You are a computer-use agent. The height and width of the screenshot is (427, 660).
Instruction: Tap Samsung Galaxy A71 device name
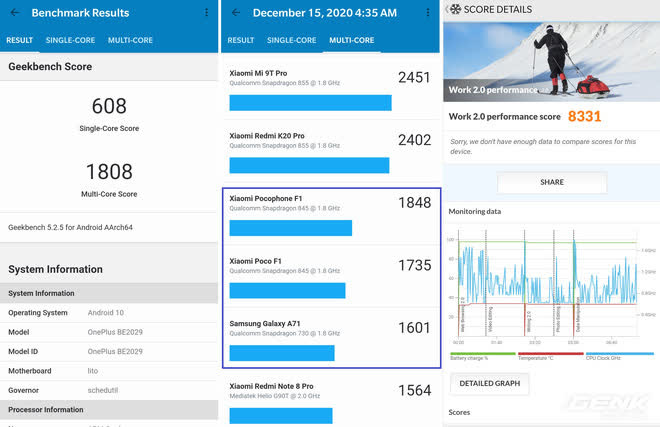tap(265, 324)
